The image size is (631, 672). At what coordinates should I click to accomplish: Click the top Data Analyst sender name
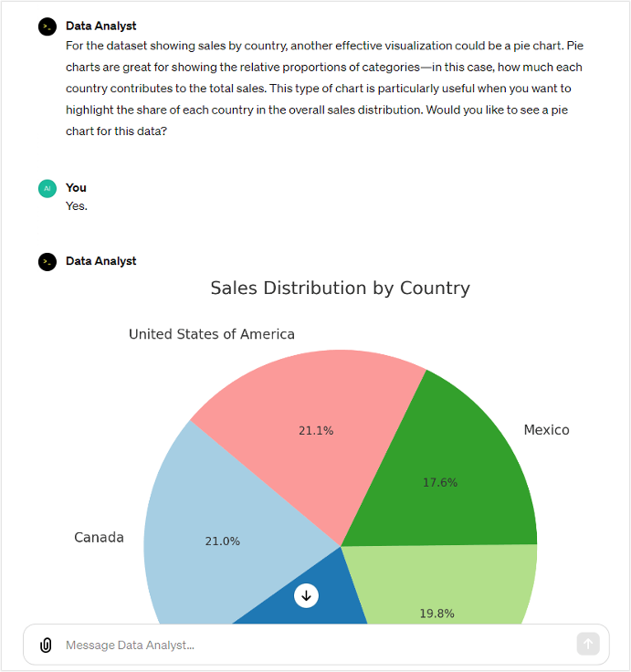pos(101,26)
